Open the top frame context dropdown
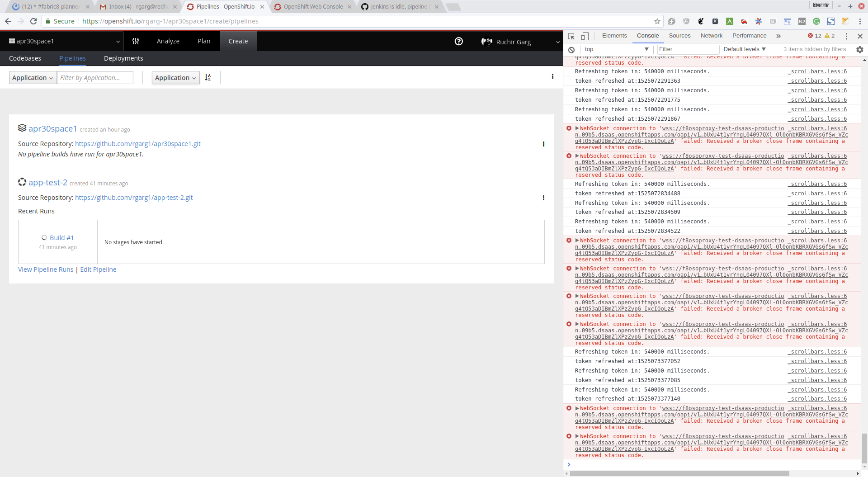Screen dimensions: 868x477 pos(616,49)
